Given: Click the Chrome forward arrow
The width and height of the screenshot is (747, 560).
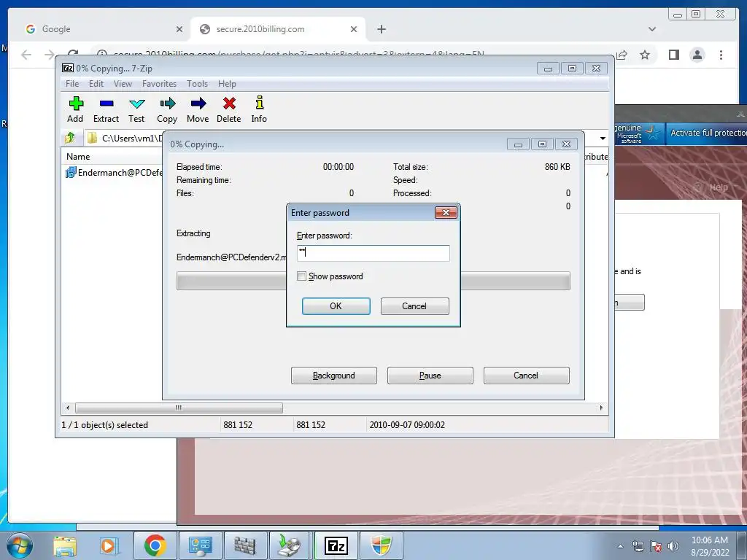Looking at the screenshot, I should (50, 55).
